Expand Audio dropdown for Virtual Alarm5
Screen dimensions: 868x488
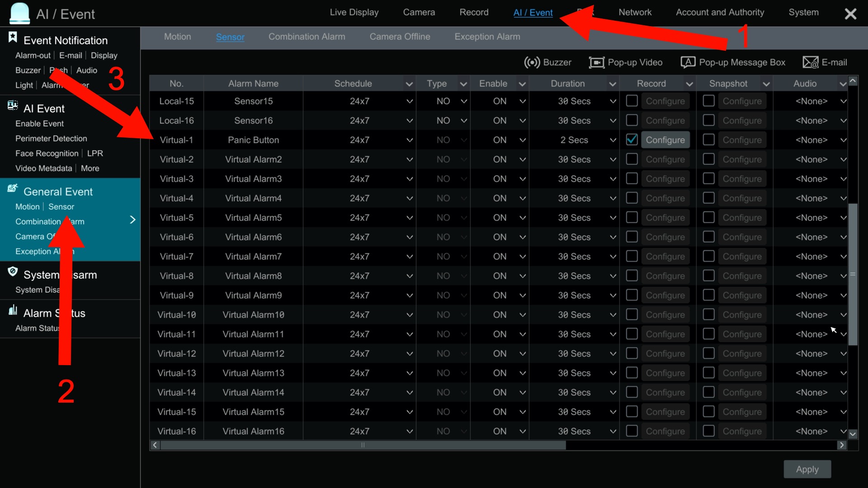[x=843, y=218]
